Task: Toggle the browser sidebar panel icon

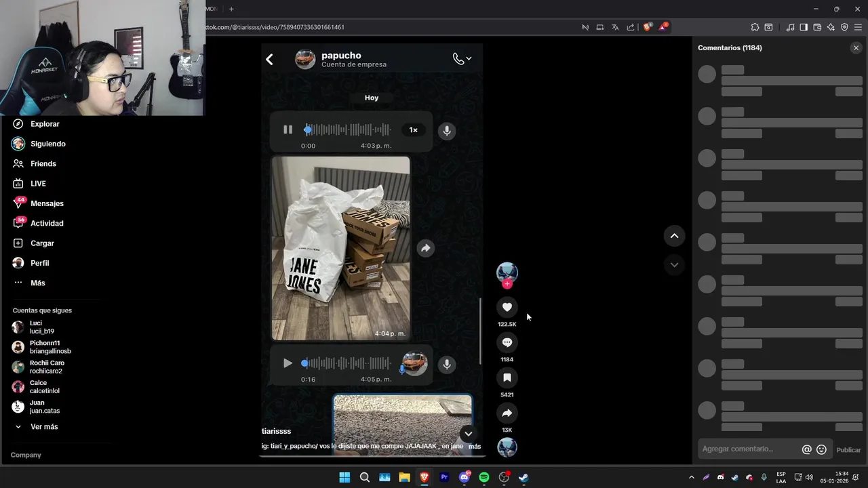Action: coord(804,27)
